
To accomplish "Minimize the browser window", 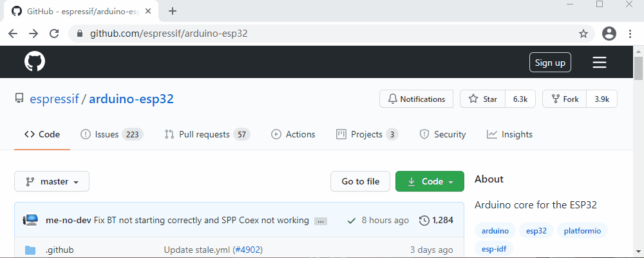I will coord(570,4).
